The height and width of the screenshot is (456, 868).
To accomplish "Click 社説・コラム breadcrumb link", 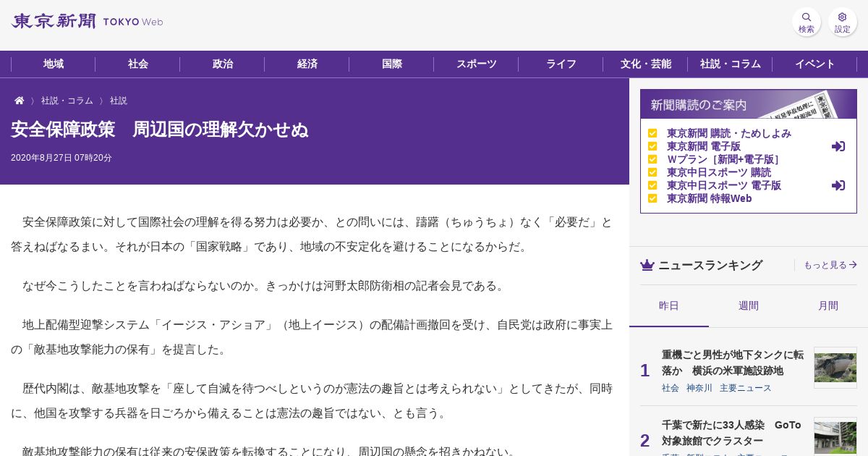I will tap(67, 101).
